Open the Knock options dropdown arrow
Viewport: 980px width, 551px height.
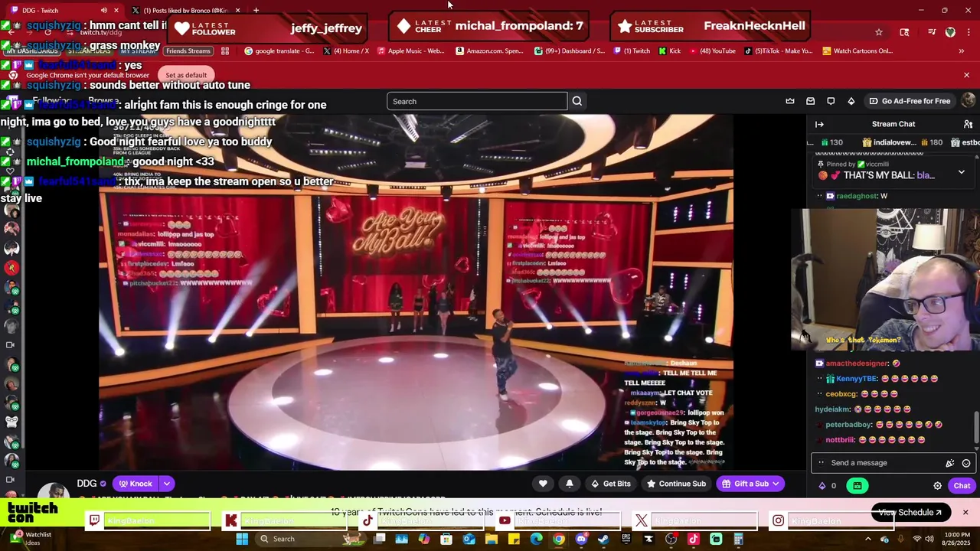click(x=167, y=484)
